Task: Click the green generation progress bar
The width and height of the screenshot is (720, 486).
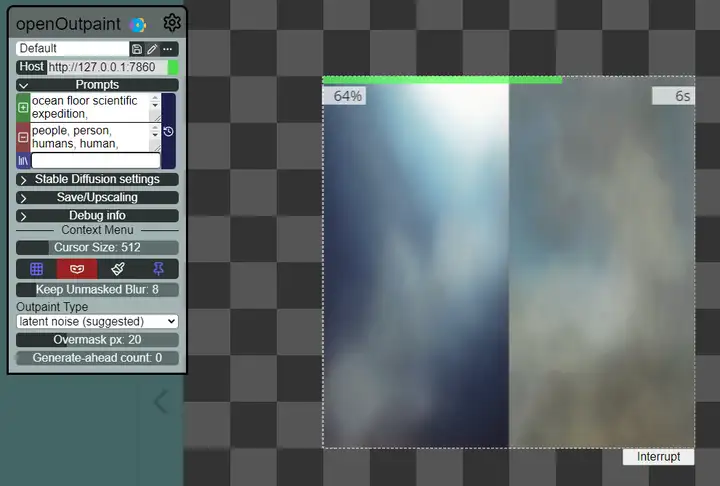Action: (442, 80)
